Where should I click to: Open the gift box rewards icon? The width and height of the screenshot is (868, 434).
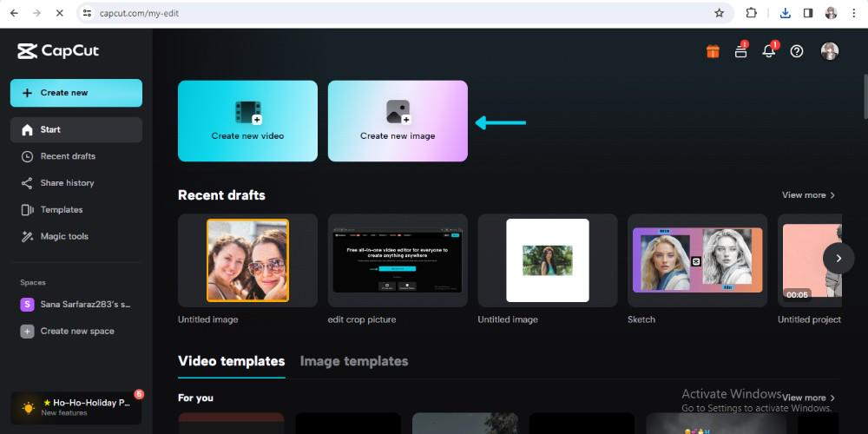click(713, 51)
